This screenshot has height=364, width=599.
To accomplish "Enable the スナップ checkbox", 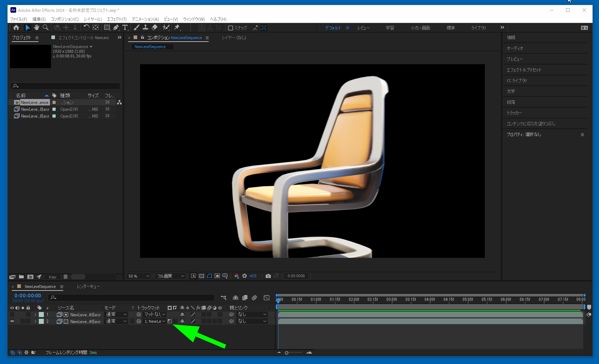I will point(231,28).
